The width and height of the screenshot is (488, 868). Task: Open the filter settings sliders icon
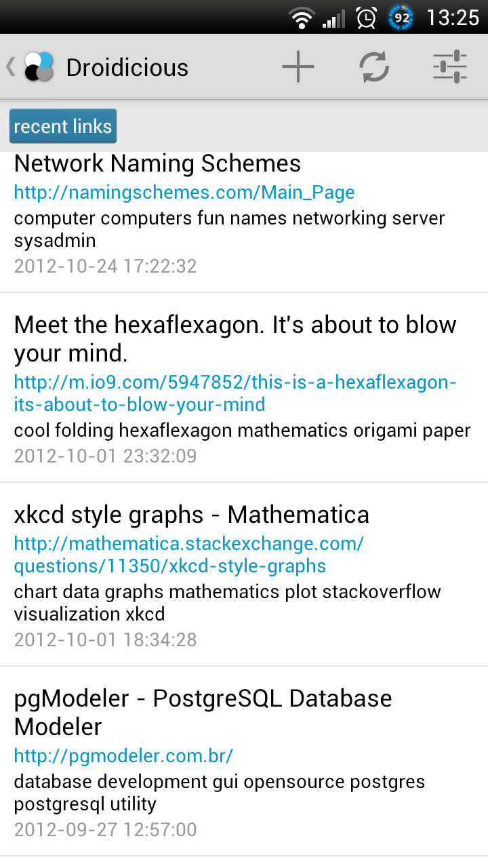[449, 66]
